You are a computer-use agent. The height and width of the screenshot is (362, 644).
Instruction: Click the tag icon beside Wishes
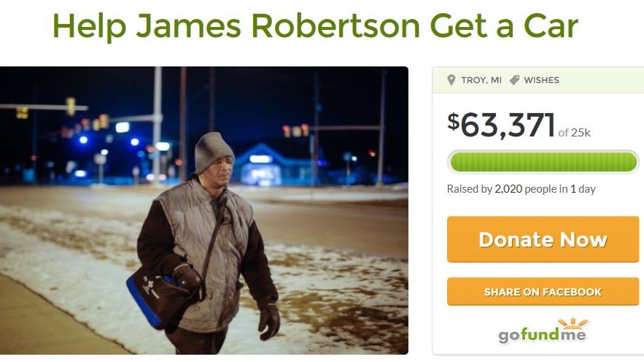point(514,80)
